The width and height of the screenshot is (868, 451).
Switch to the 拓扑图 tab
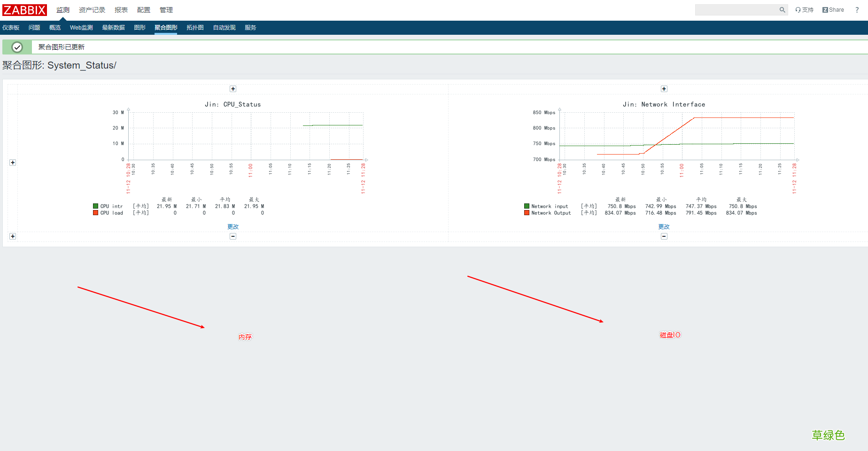tap(195, 28)
